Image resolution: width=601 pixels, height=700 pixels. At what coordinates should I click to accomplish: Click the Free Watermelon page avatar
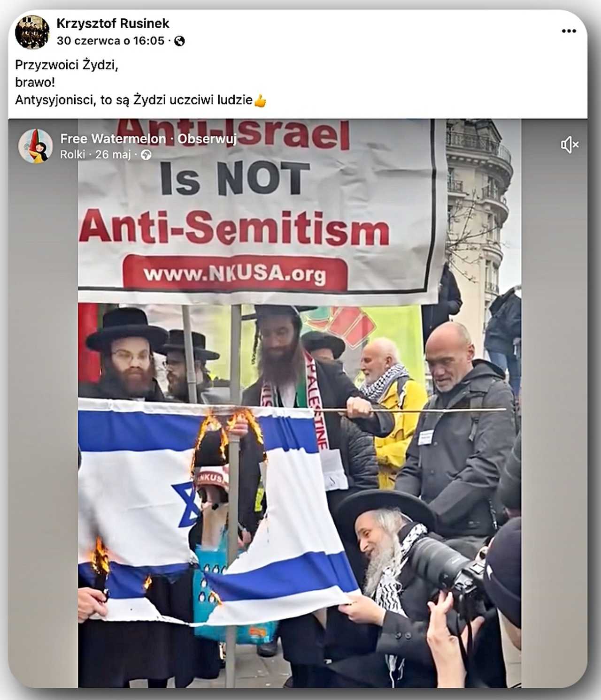(x=35, y=146)
